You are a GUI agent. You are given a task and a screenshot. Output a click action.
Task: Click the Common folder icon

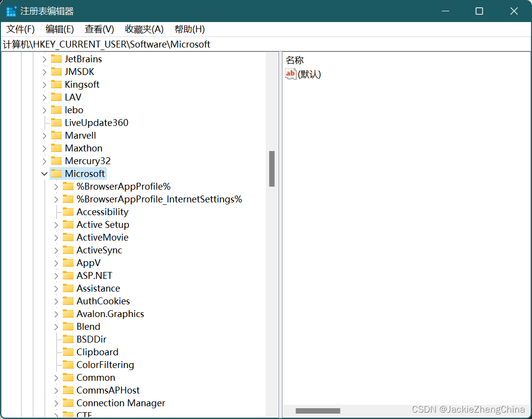pos(68,378)
